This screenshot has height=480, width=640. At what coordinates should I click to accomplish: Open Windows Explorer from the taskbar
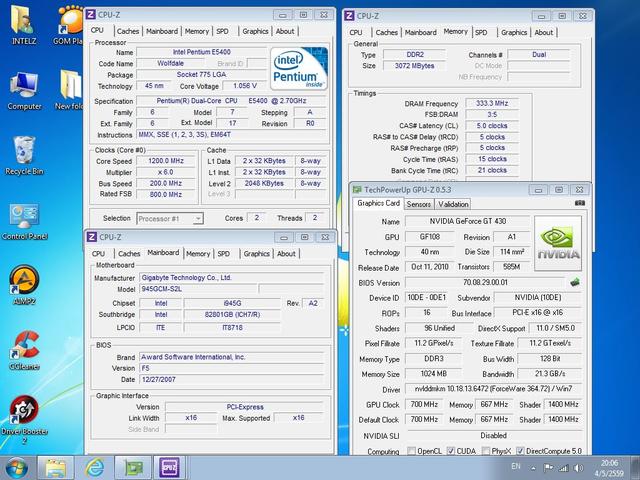(56, 468)
